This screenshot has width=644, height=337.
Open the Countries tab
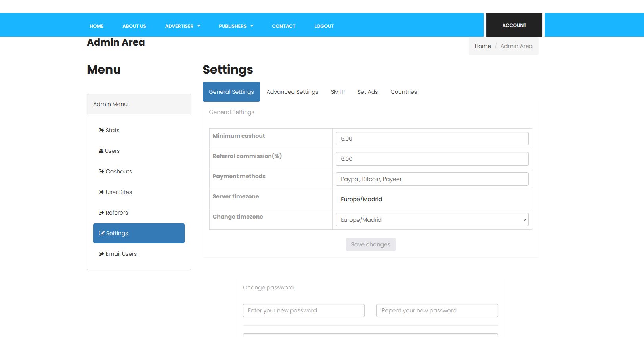point(403,92)
